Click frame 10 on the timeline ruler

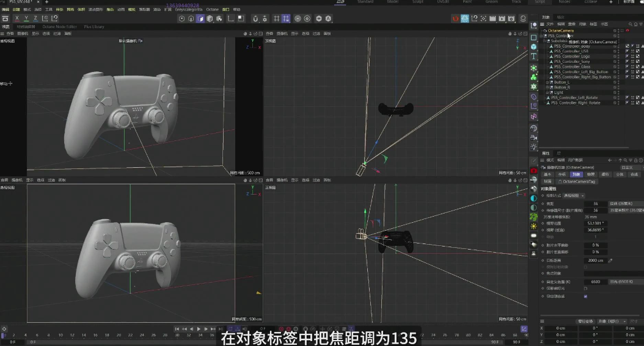click(60, 335)
